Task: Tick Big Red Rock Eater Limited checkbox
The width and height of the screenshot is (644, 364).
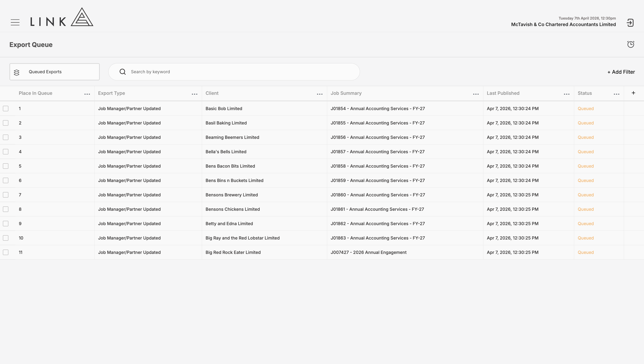Action: [x=5, y=252]
